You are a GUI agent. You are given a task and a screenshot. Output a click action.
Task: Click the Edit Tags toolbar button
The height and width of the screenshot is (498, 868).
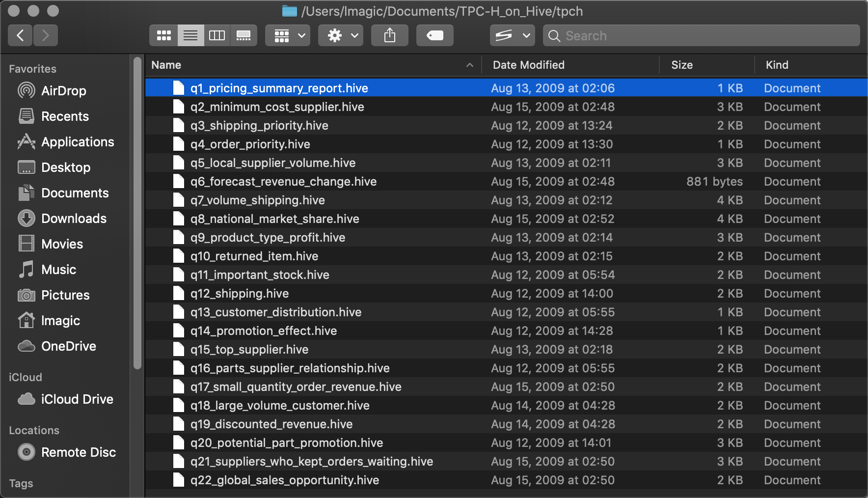point(435,35)
